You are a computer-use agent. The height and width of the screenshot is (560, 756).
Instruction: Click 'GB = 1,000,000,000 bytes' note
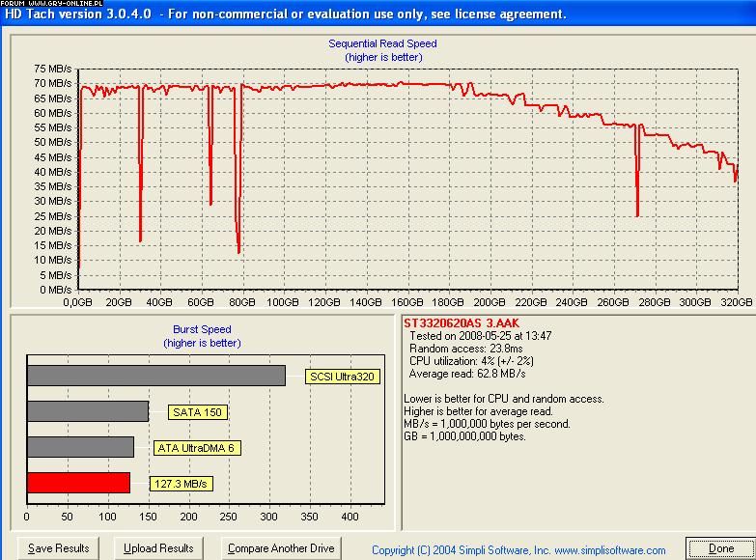pyautogui.click(x=464, y=436)
